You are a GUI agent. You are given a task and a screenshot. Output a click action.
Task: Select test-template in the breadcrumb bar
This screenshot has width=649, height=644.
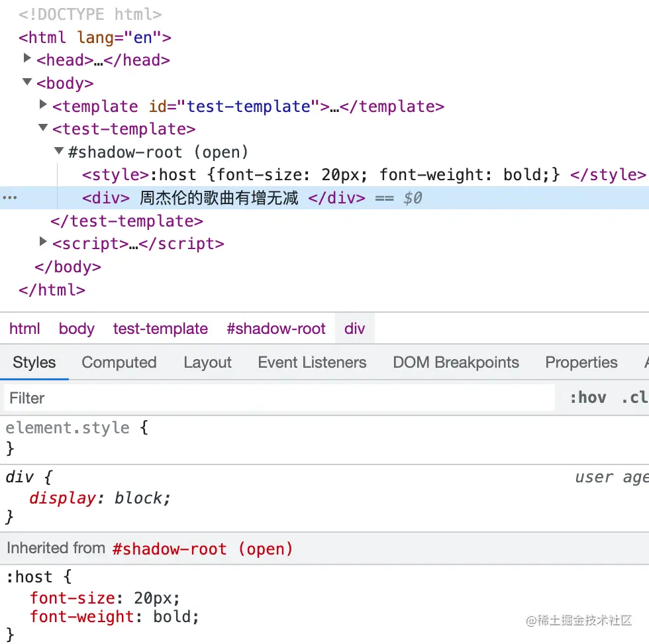click(160, 329)
